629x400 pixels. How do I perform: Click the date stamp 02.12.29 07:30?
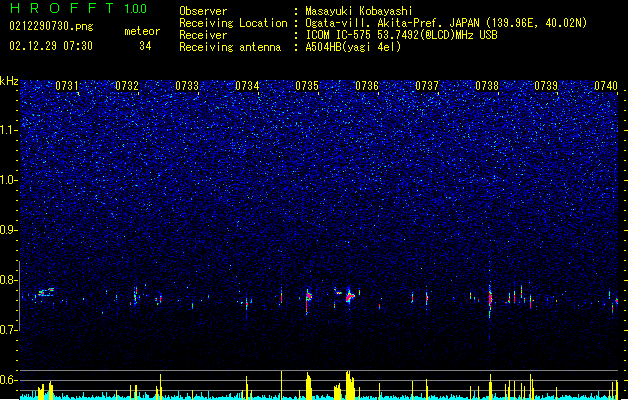pyautogui.click(x=51, y=46)
